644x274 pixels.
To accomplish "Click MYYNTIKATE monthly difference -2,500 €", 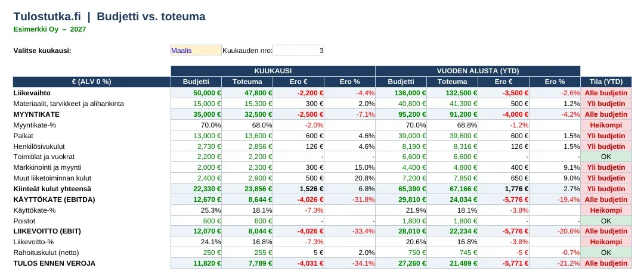I will pos(298,114).
